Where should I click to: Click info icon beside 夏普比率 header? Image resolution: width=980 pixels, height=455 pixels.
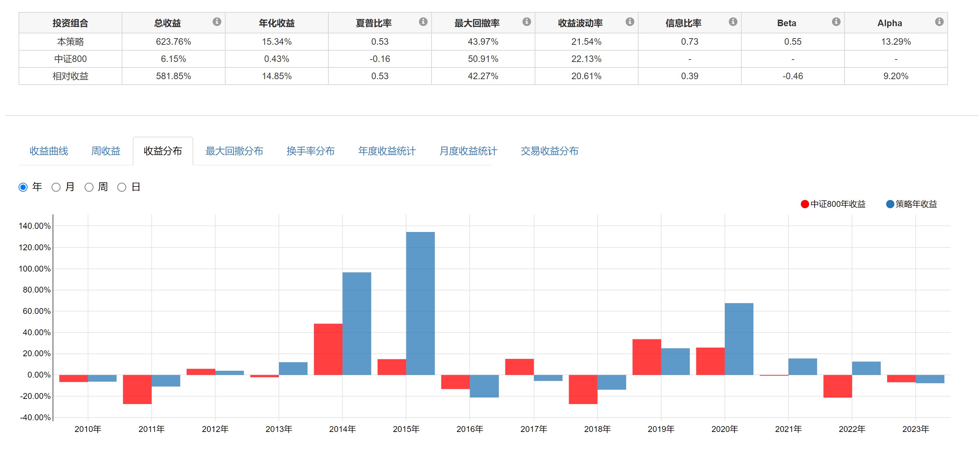423,22
